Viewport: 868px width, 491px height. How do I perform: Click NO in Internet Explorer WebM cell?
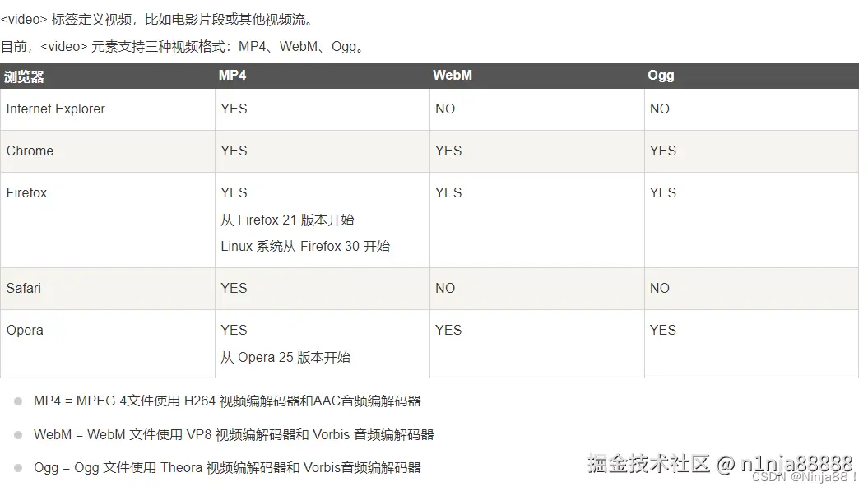(445, 109)
